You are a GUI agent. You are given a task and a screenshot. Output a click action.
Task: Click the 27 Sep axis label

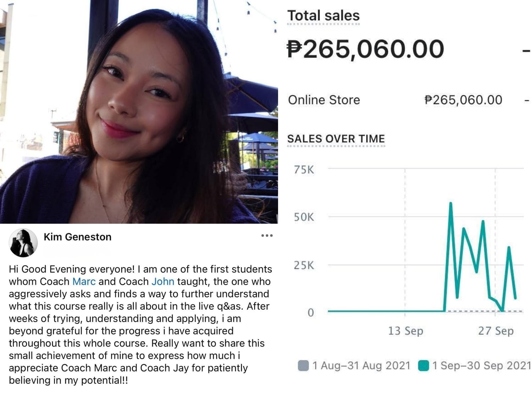496,331
